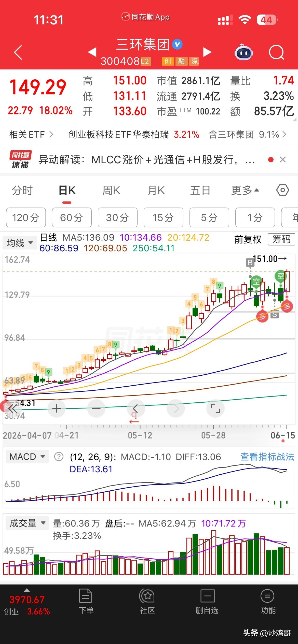Read the 异动解读 MLCC涨价 news

pyautogui.click(x=146, y=160)
